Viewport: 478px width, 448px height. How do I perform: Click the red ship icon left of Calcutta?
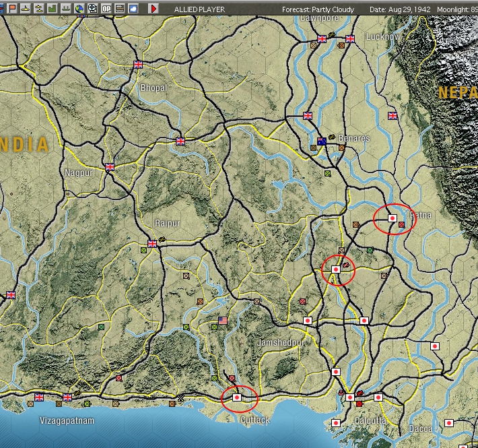(x=341, y=393)
